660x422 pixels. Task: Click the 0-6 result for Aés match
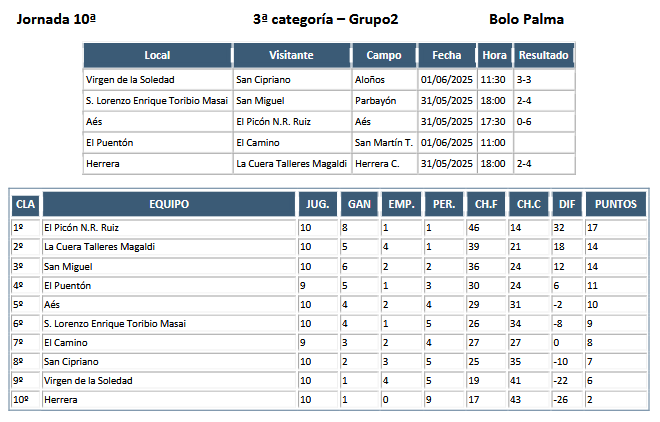(544, 122)
